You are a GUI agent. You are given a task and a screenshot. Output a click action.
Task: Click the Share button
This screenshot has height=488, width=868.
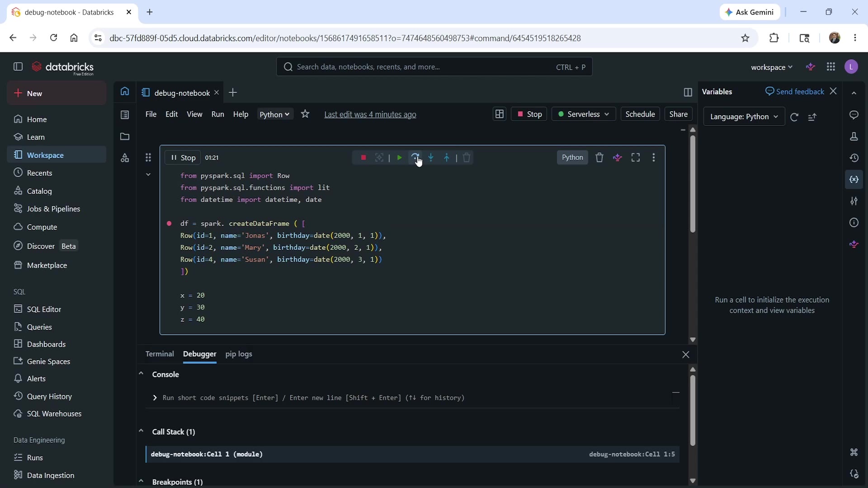click(x=679, y=114)
